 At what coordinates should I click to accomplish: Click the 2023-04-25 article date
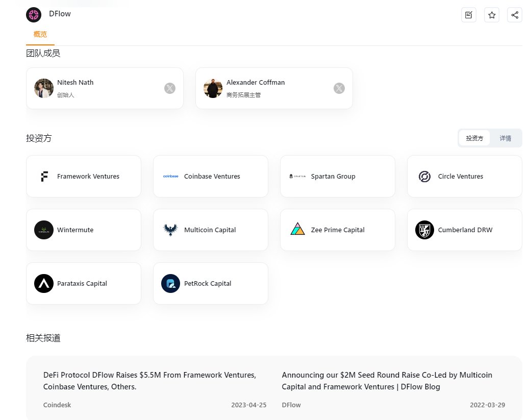click(x=248, y=405)
